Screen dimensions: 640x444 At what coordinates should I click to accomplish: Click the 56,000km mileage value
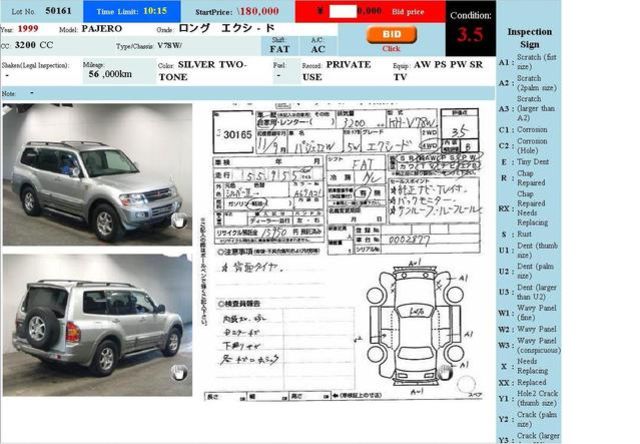[x=110, y=74]
